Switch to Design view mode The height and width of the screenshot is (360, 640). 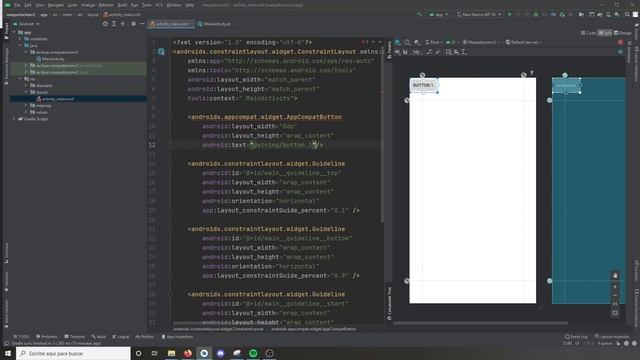tap(623, 33)
